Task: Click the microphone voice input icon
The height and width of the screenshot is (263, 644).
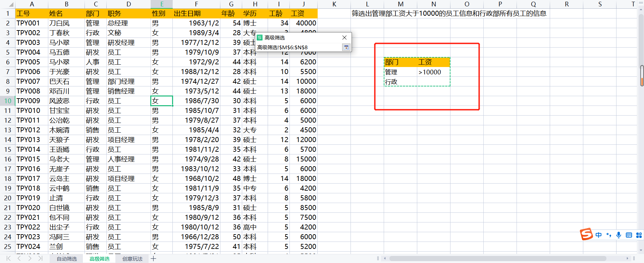Action: coord(619,235)
